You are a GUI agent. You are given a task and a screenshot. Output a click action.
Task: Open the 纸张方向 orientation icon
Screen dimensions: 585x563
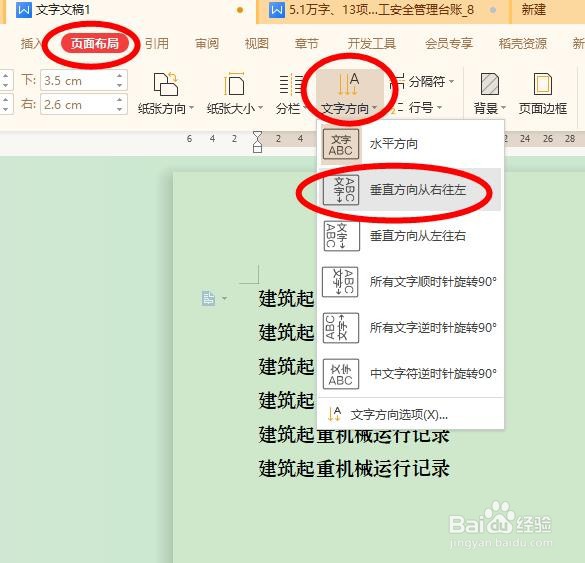(x=166, y=84)
